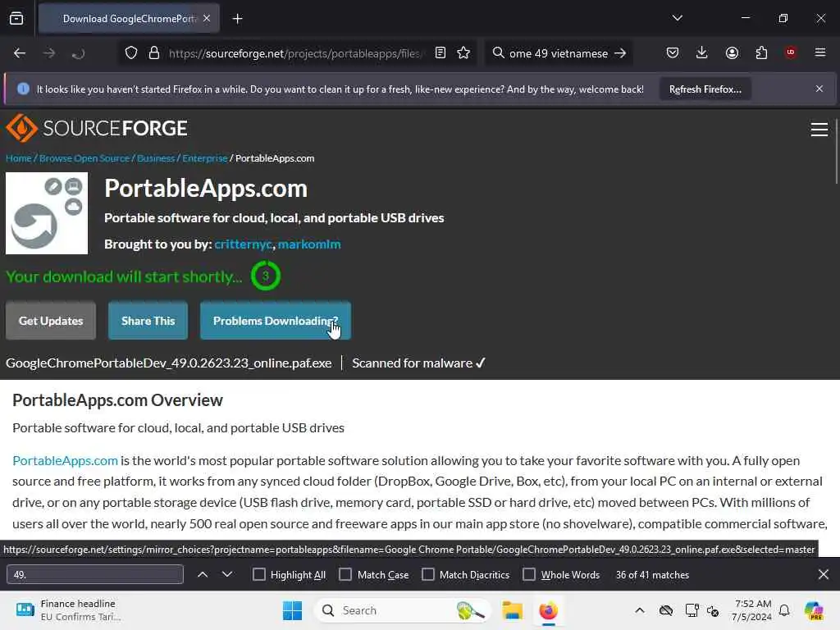Close the find bar
This screenshot has height=630, width=840.
tap(824, 574)
